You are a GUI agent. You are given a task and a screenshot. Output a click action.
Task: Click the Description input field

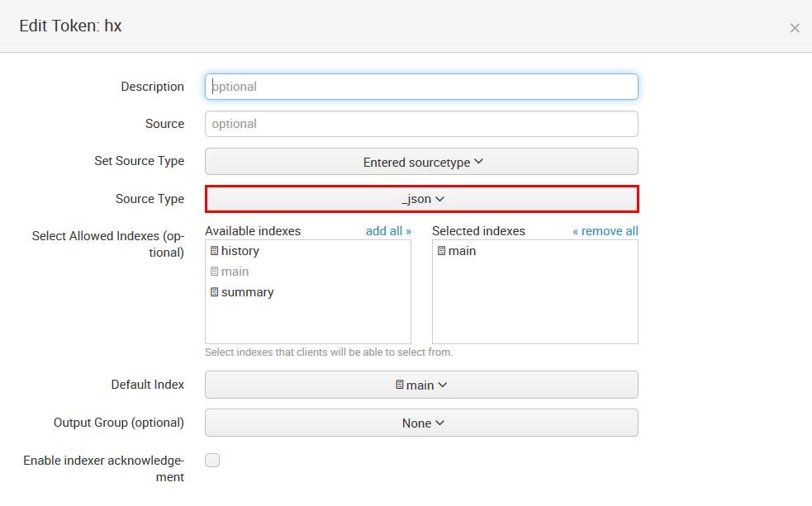point(421,87)
